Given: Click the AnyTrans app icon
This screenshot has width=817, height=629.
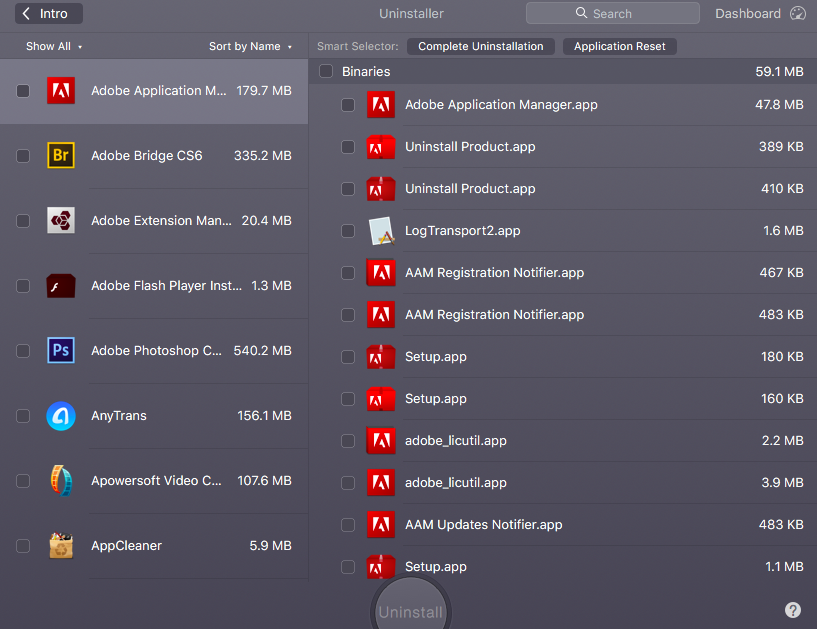Looking at the screenshot, I should tap(61, 416).
